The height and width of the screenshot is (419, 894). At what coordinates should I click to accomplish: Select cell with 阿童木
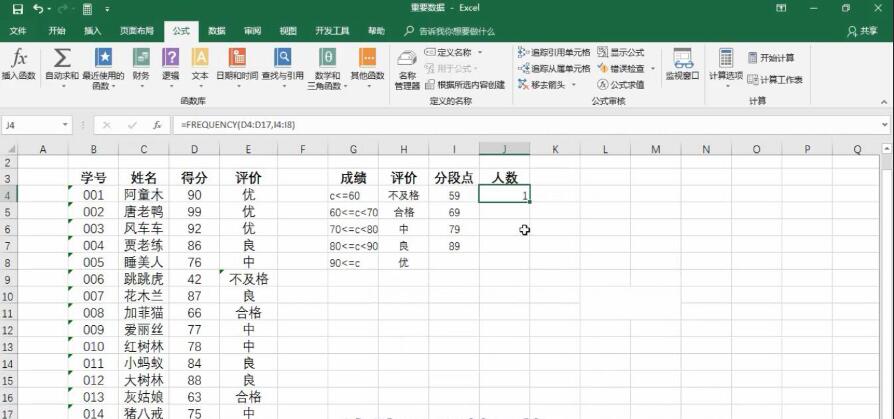(x=144, y=195)
